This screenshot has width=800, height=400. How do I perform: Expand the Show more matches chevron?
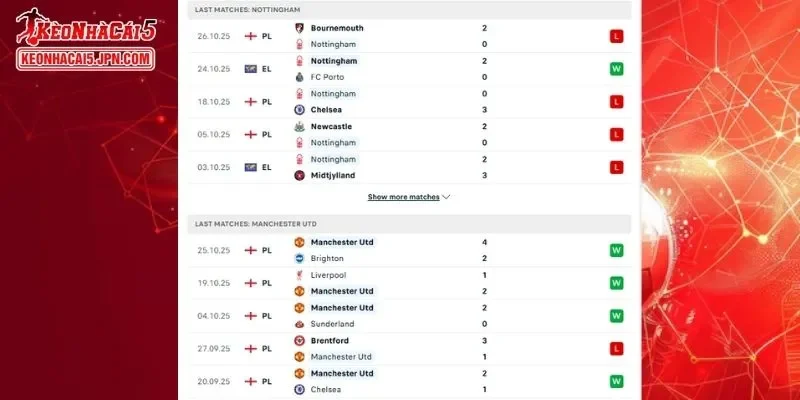(446, 197)
